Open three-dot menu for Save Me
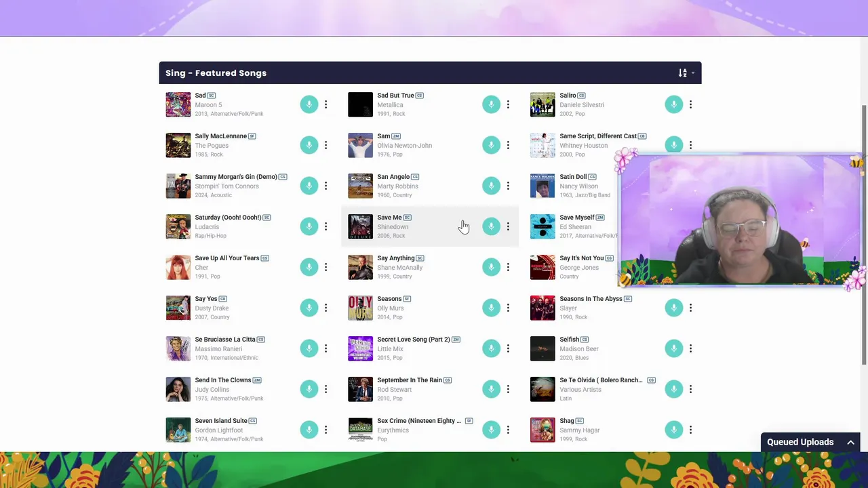868x488 pixels. pyautogui.click(x=508, y=226)
